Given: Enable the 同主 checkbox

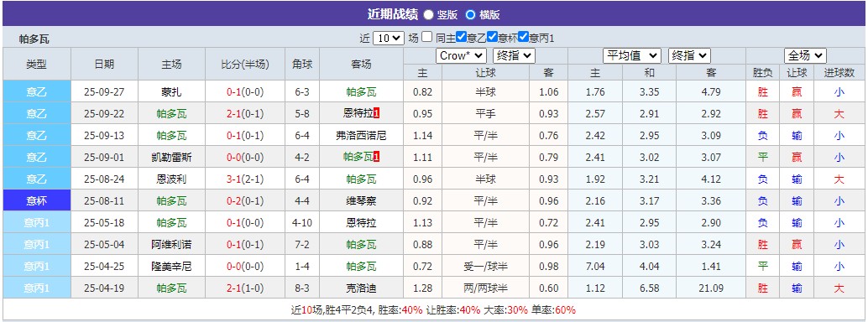Looking at the screenshot, I should click(x=426, y=37).
